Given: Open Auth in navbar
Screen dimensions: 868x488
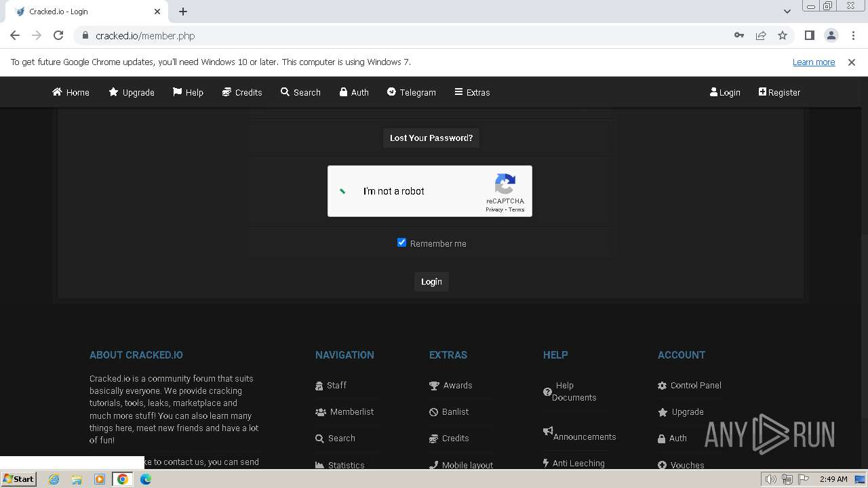Looking at the screenshot, I should [354, 92].
